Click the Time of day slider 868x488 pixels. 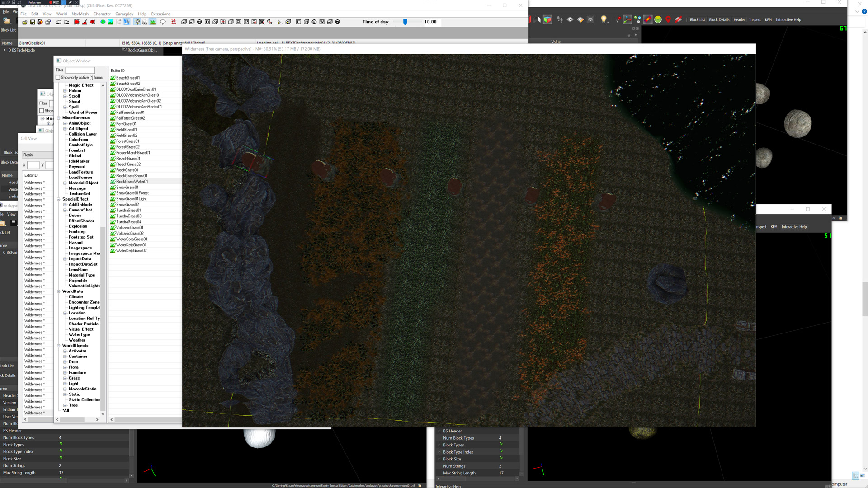[x=405, y=22]
